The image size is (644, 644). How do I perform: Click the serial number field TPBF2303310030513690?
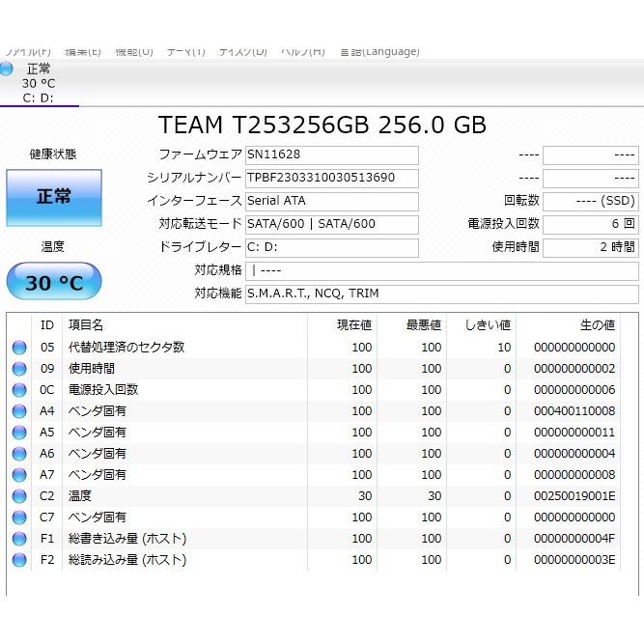(331, 178)
